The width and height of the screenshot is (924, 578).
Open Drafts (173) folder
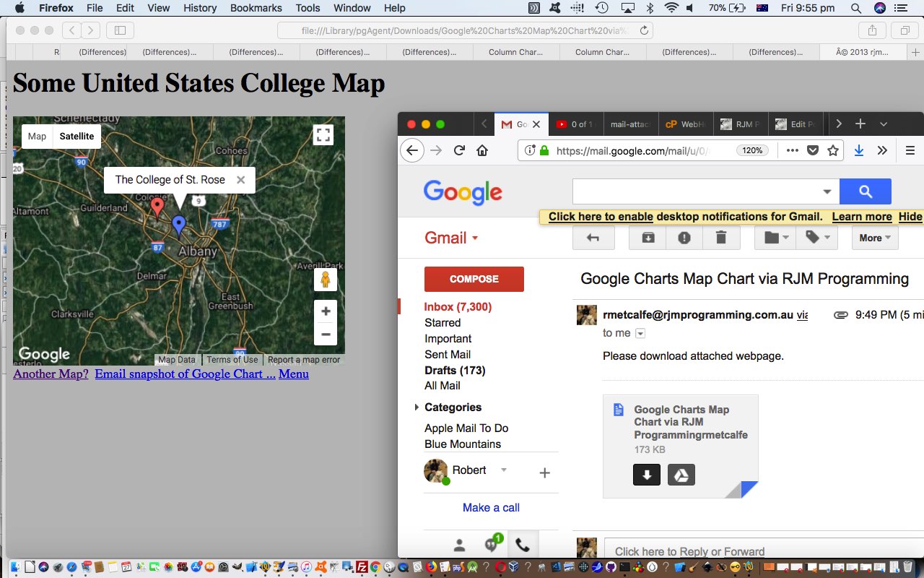click(x=455, y=371)
